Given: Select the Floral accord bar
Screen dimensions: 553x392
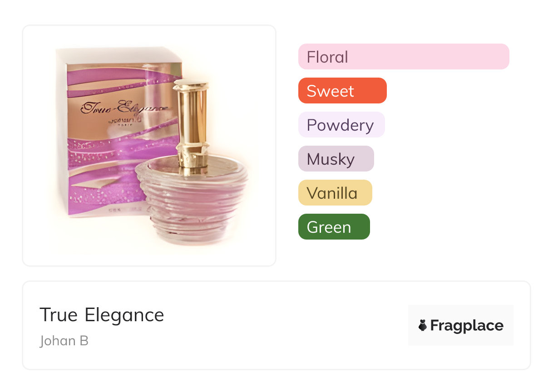Looking at the screenshot, I should [x=403, y=57].
